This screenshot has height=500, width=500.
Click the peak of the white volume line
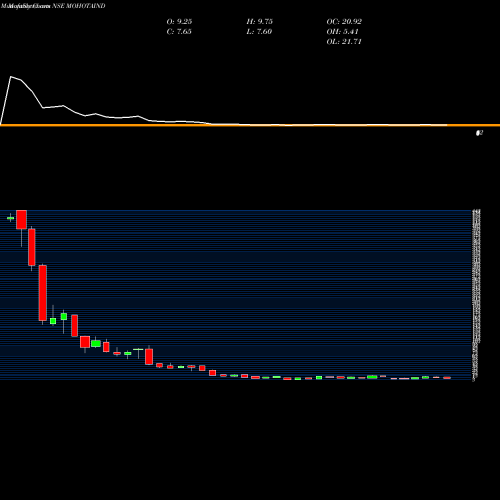point(11,77)
